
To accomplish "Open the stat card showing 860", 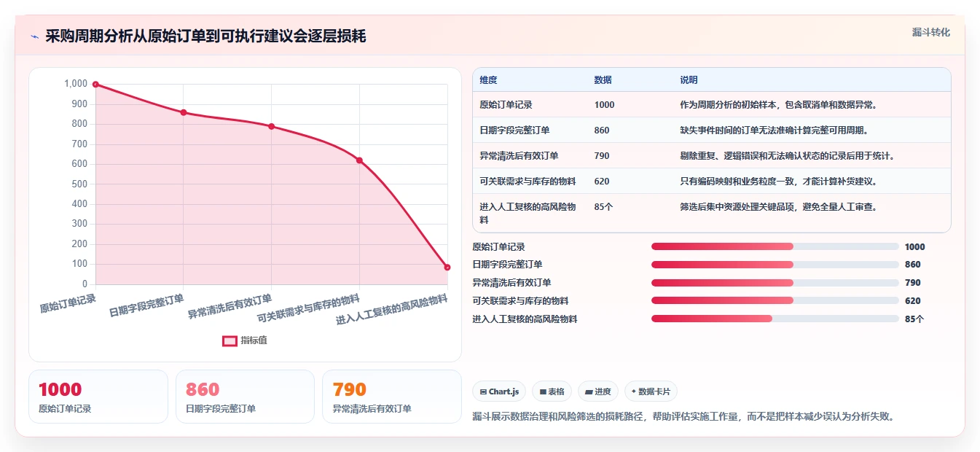I will click(x=245, y=397).
